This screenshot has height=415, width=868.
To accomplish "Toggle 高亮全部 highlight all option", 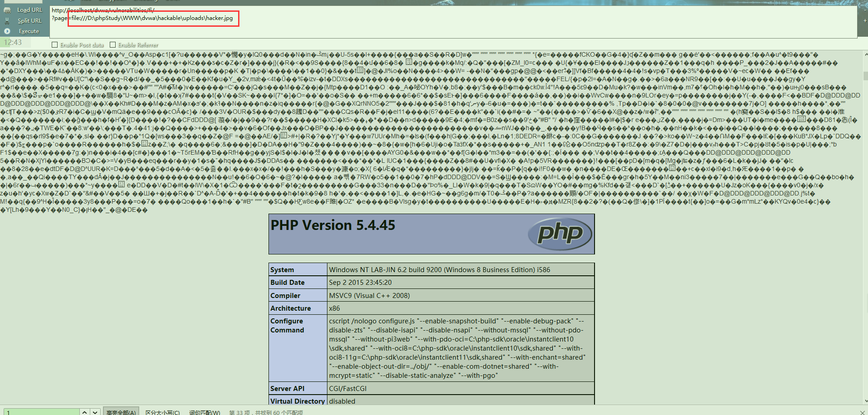I will [121, 412].
